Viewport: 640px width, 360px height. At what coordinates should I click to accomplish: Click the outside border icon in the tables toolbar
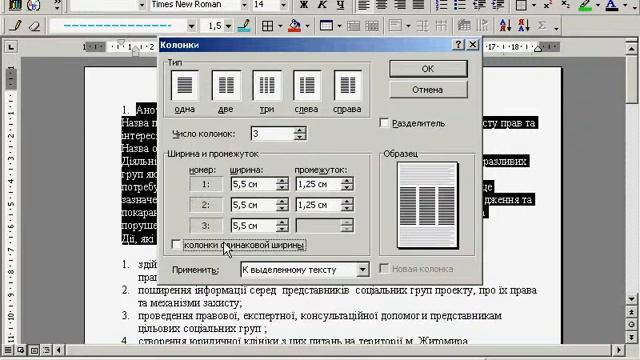point(268,26)
